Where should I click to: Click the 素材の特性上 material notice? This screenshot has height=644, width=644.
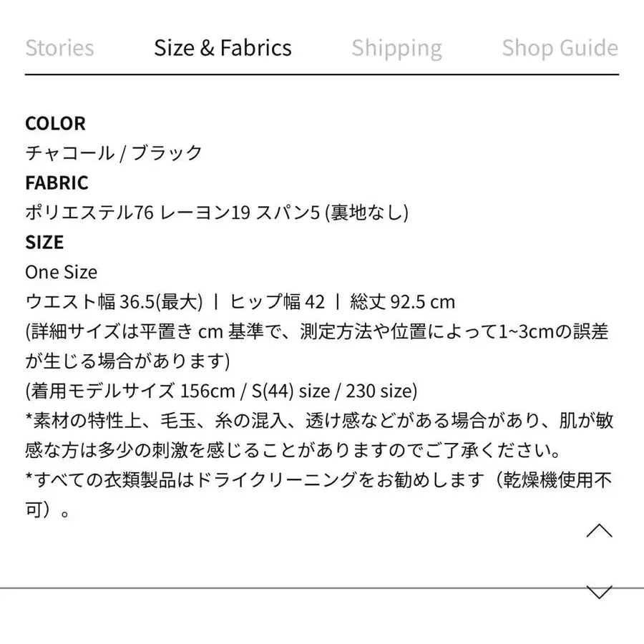click(319, 421)
